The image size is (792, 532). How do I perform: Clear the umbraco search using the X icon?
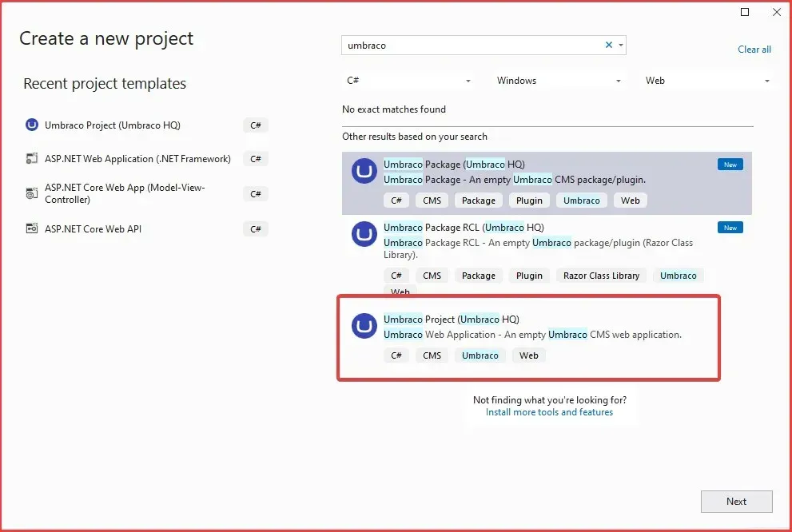[608, 45]
